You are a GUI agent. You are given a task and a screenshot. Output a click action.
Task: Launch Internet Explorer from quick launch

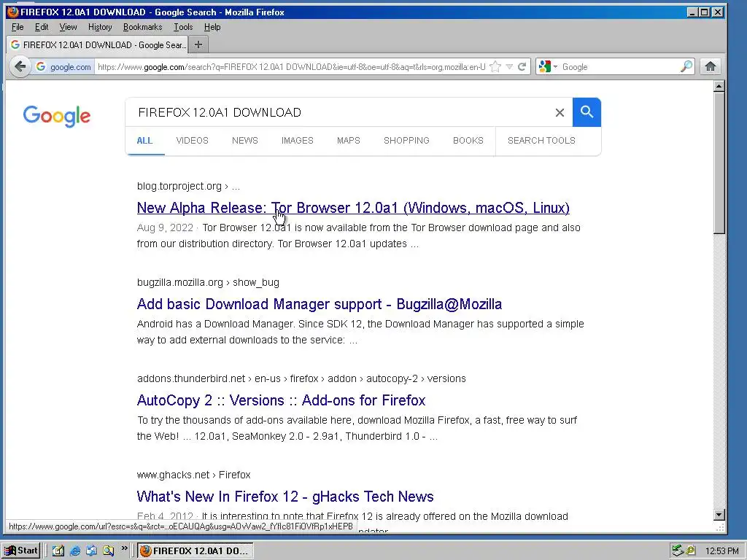(75, 551)
